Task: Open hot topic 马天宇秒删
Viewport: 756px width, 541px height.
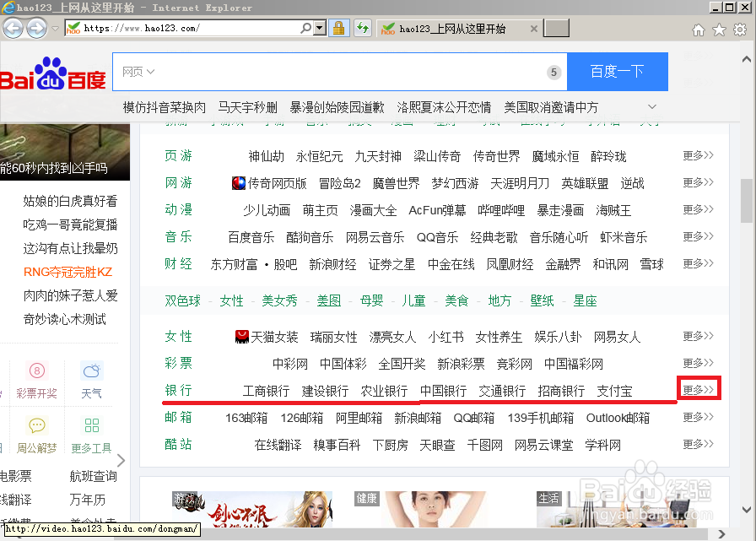Action: [248, 107]
